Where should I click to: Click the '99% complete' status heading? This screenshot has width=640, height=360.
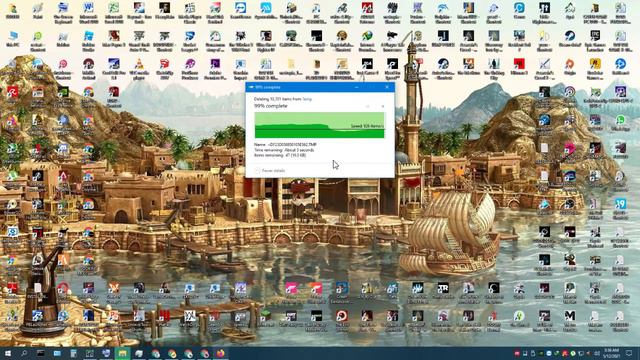click(271, 106)
